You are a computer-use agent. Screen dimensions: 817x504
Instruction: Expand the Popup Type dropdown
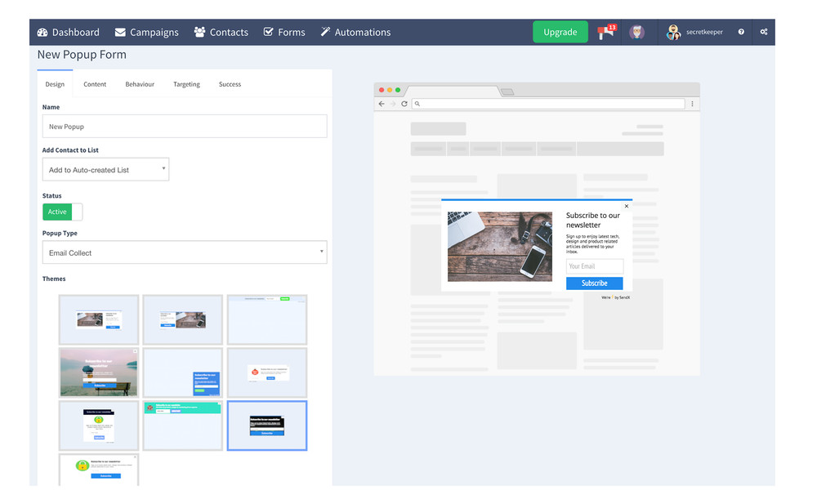coord(185,252)
